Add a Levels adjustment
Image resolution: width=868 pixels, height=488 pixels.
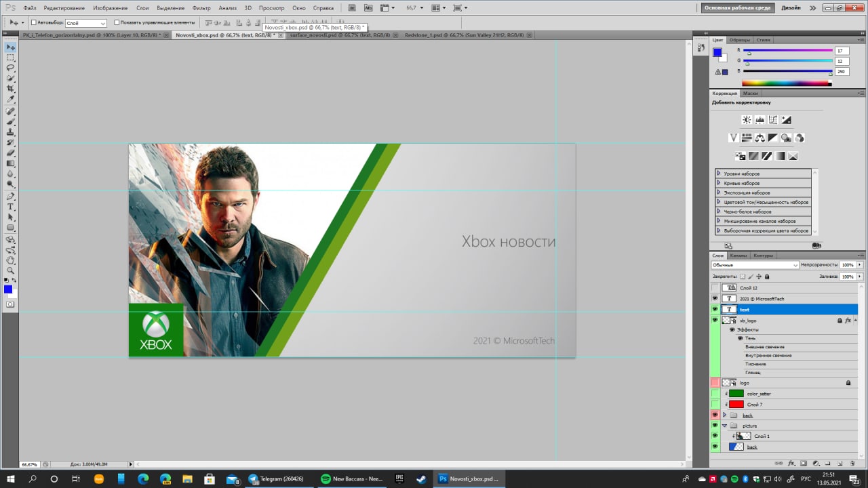tap(759, 120)
